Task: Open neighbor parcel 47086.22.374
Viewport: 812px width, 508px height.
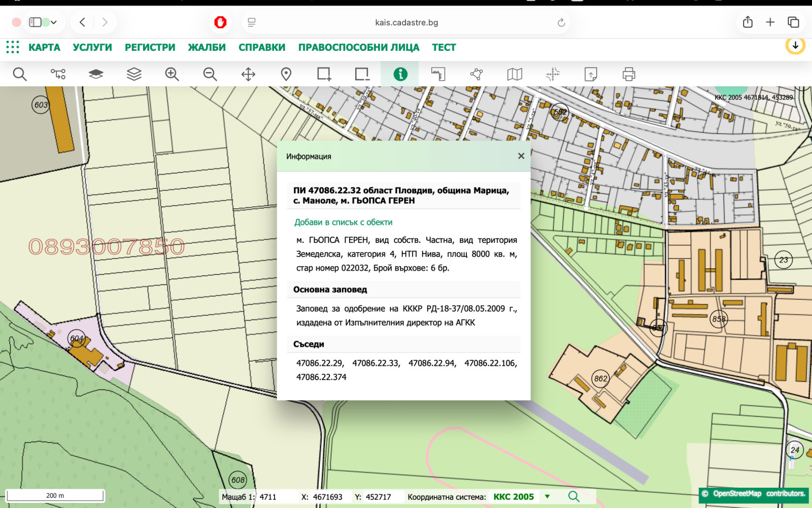Action: [x=321, y=377]
